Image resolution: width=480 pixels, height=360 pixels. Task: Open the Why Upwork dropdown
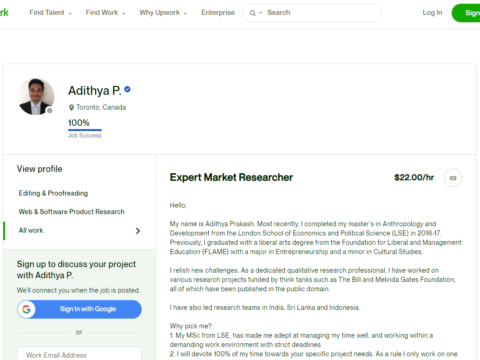pyautogui.click(x=163, y=13)
